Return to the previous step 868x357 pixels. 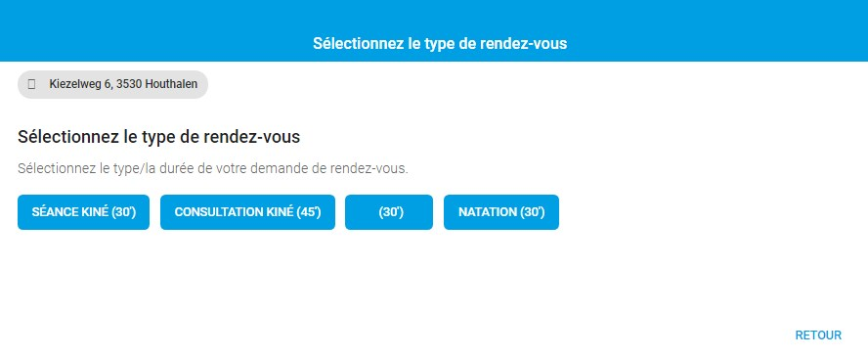[818, 335]
